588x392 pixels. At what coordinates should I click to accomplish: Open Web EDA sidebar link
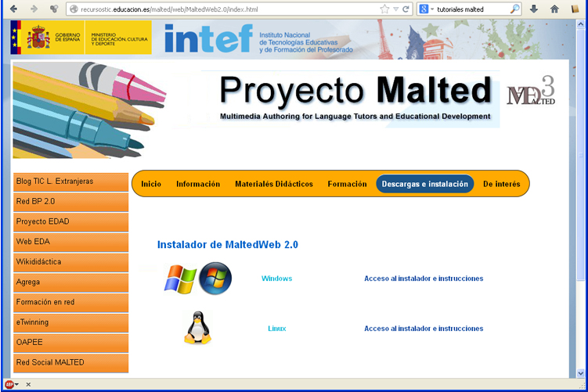(x=71, y=242)
